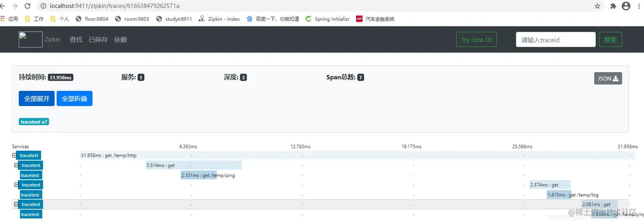The height and width of the screenshot is (224, 644).
Task: Focus the 请输入traceid input field
Action: [x=556, y=40]
